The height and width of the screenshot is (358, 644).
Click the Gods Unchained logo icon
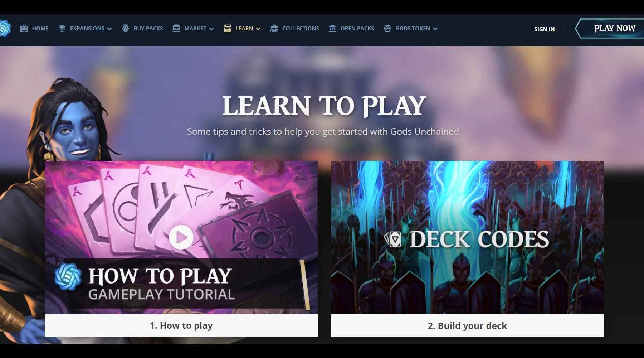5,28
